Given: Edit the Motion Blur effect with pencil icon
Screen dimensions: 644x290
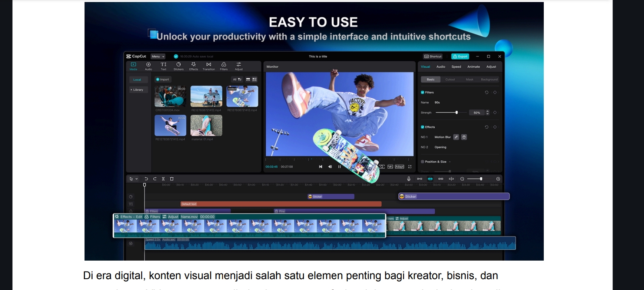Looking at the screenshot, I should tap(456, 137).
